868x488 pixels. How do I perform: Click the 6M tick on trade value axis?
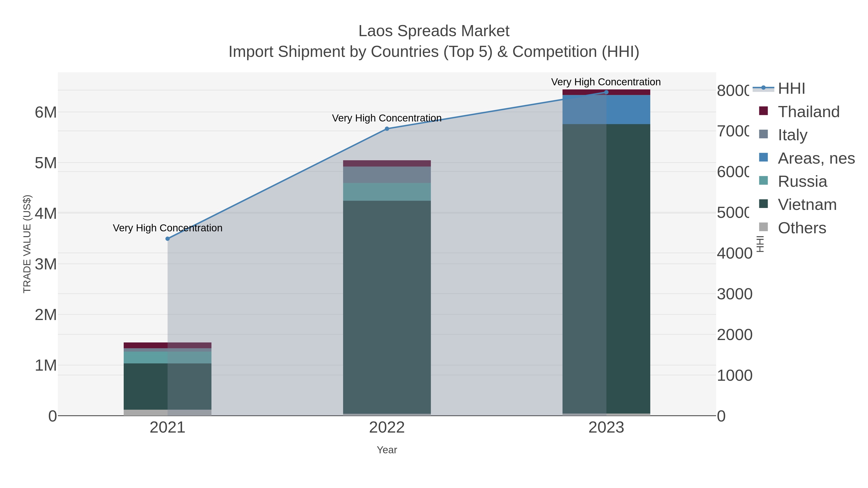click(x=46, y=113)
